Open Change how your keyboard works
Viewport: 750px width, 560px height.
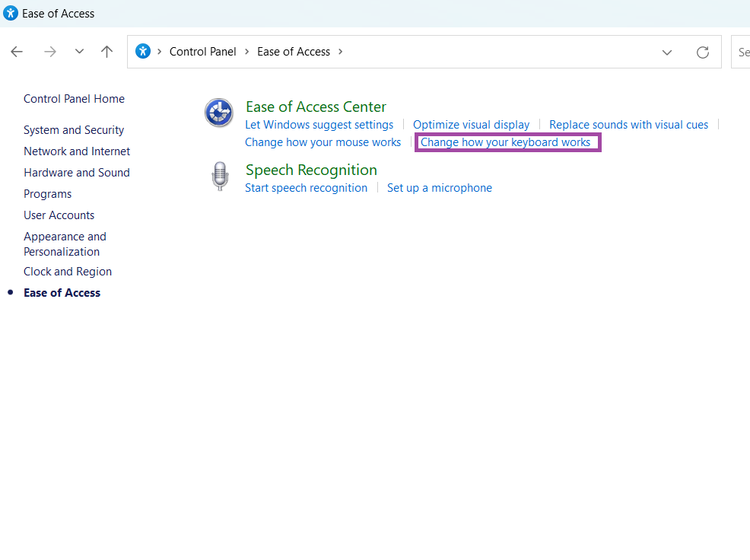pyautogui.click(x=505, y=142)
